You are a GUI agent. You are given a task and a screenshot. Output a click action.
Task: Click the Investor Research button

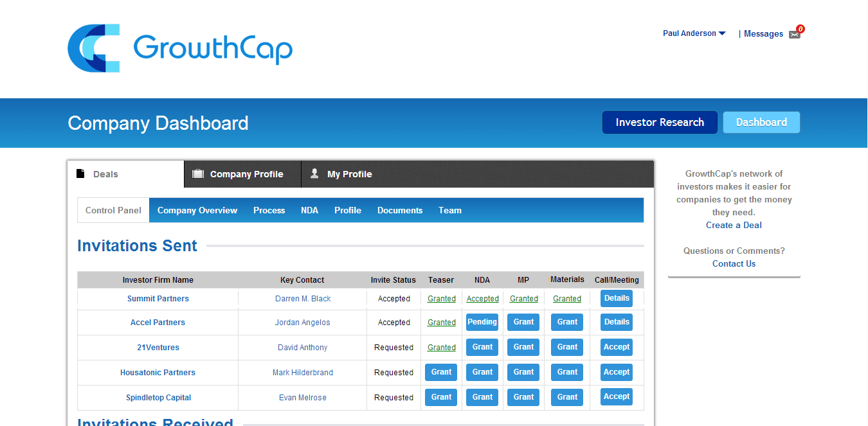click(659, 122)
